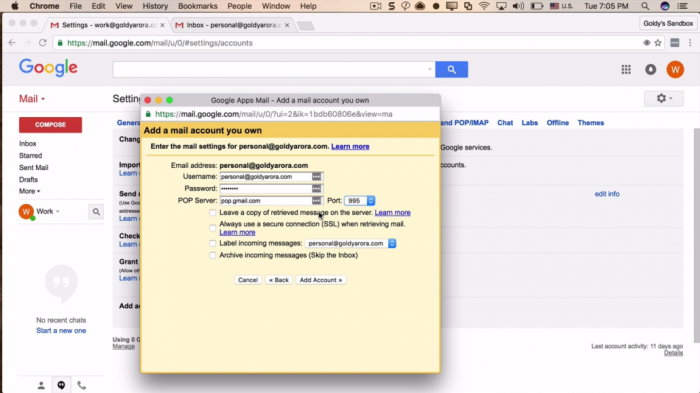The height and width of the screenshot is (393, 700).
Task: Click Learn more beside the mail settings heading
Action: pyautogui.click(x=350, y=146)
